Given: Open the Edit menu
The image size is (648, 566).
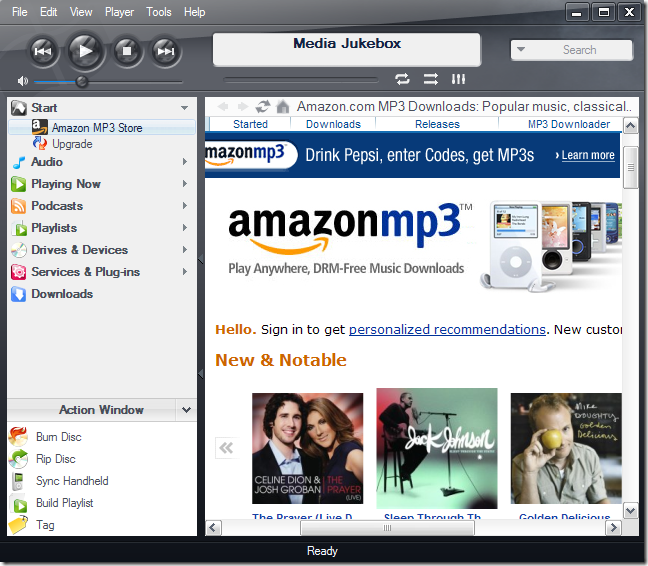Looking at the screenshot, I should 48,12.
